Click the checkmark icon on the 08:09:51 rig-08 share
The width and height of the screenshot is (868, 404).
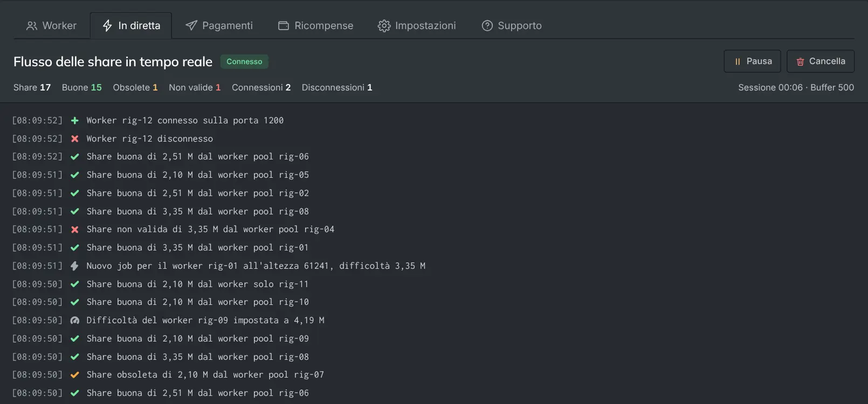click(75, 212)
